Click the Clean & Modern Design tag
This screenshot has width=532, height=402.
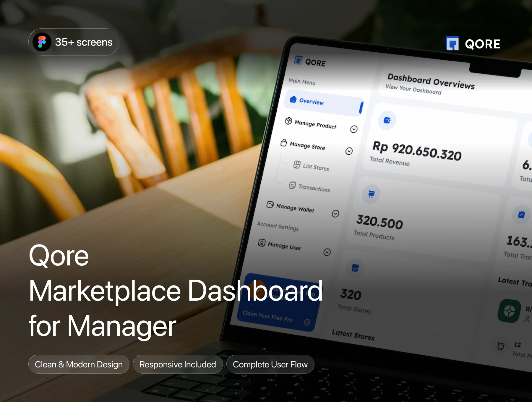pos(79,364)
